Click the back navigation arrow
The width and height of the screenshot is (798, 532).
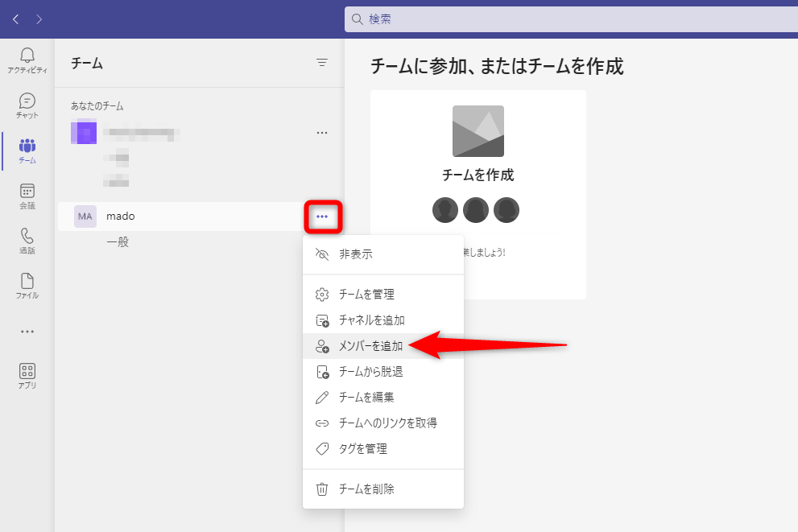tap(15, 18)
